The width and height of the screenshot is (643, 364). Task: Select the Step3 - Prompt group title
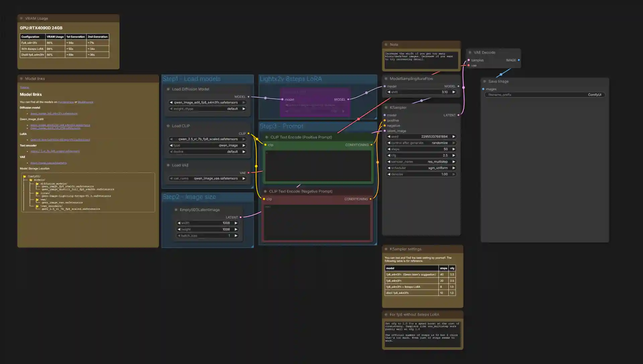click(x=281, y=126)
